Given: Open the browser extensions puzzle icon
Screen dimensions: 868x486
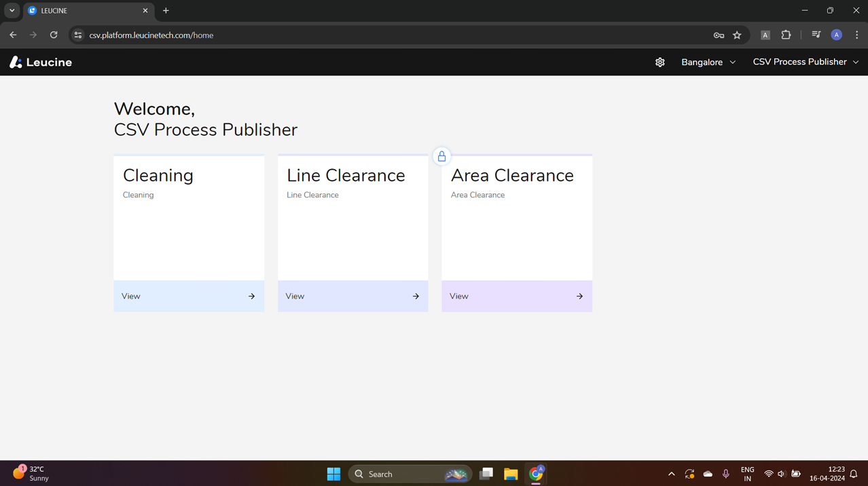Looking at the screenshot, I should tap(786, 35).
